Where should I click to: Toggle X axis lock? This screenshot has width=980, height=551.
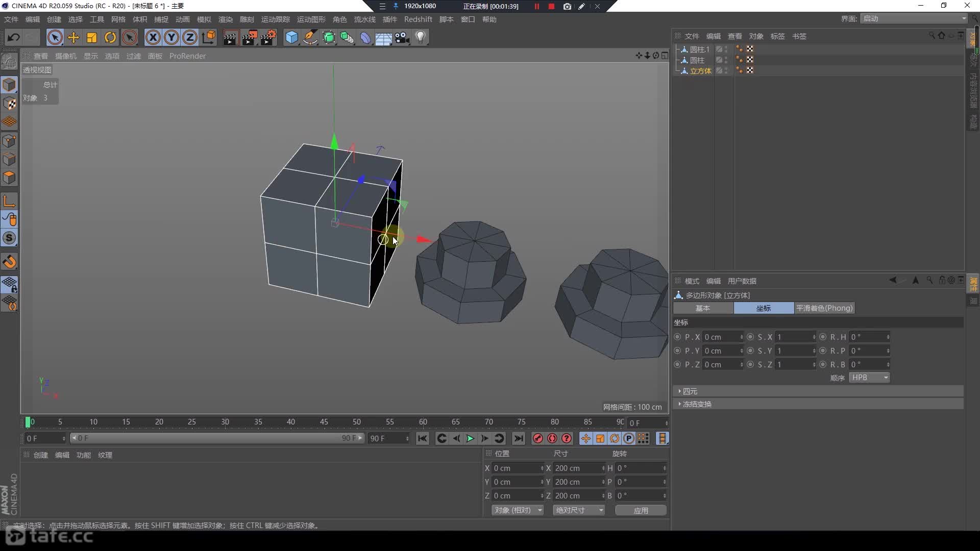[153, 37]
